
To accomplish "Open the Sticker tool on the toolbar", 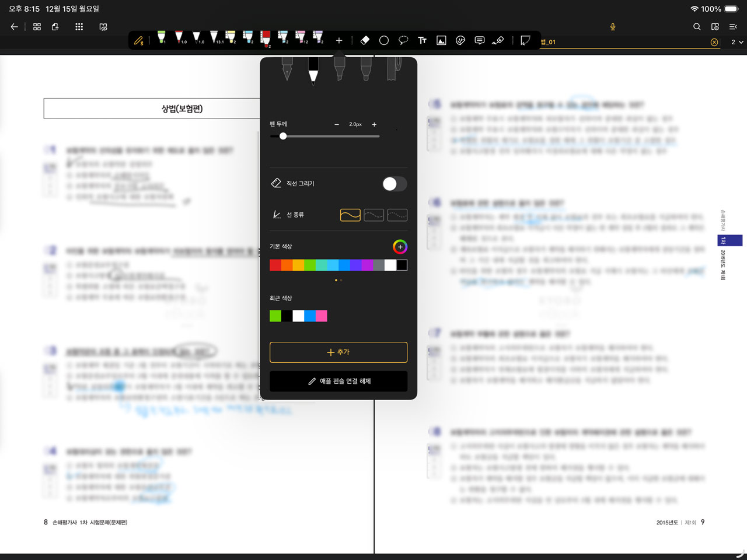I will point(460,40).
